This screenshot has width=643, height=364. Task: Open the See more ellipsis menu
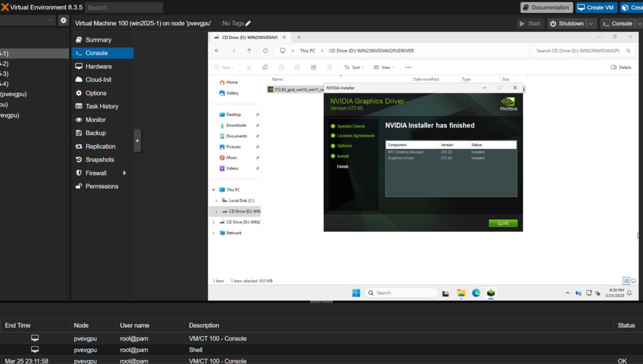[x=408, y=67]
